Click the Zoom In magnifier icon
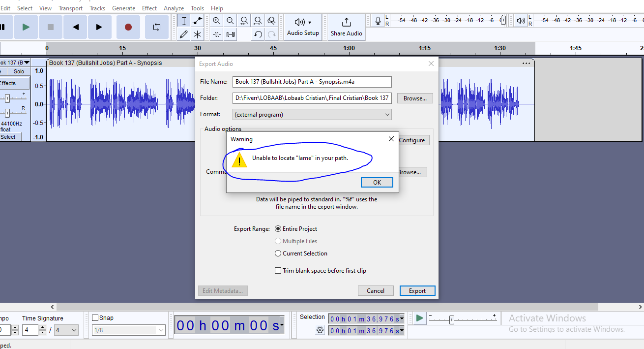This screenshot has width=644, height=349. click(216, 21)
